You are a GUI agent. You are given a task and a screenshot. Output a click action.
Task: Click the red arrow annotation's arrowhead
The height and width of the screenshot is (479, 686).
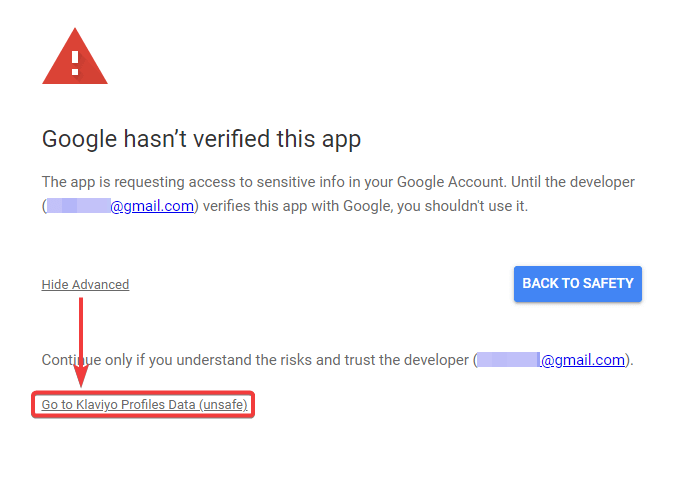tap(81, 375)
